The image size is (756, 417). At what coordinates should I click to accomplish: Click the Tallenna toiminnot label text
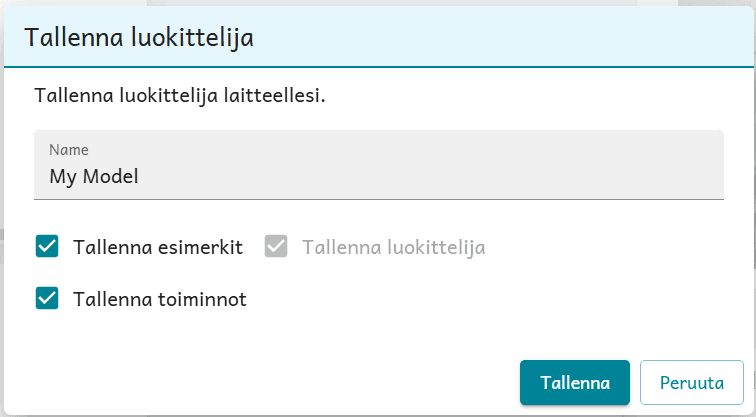[x=160, y=298]
